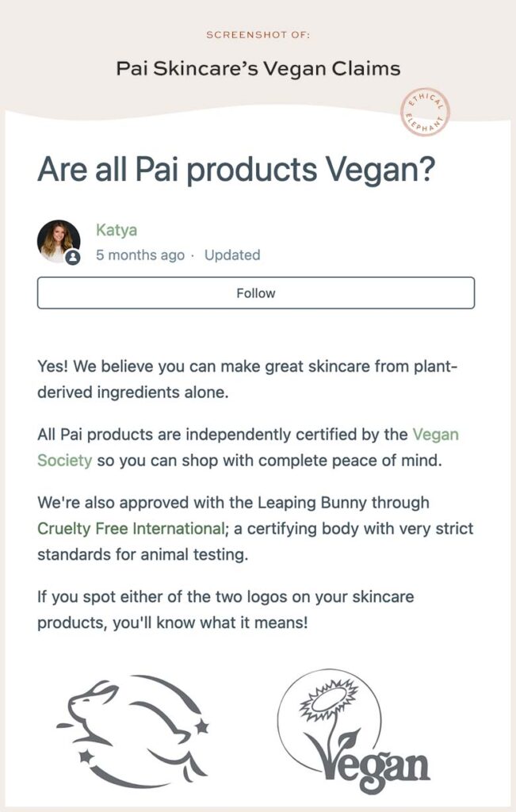Click the Follow button
The width and height of the screenshot is (516, 812).
tap(256, 293)
